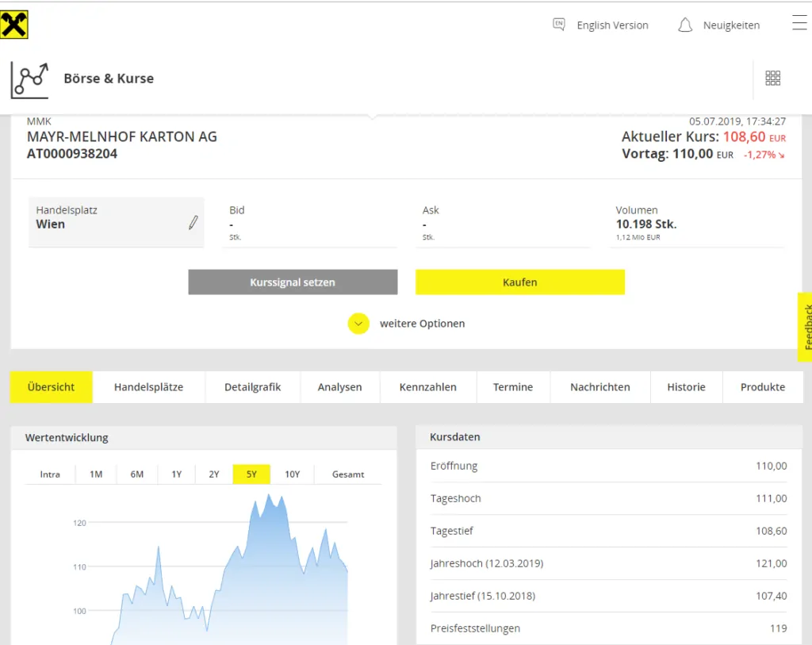Select the 1M chart range
Screen dimensions: 812x645
tap(96, 474)
